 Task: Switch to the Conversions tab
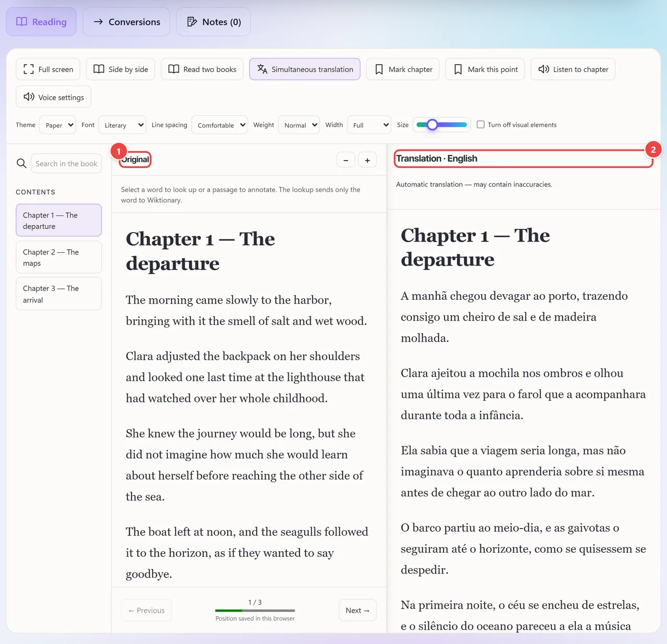point(127,22)
